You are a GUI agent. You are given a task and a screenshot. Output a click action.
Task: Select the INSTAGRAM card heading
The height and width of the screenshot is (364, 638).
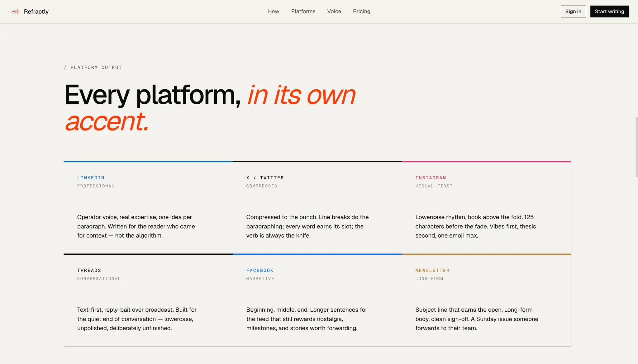(431, 178)
